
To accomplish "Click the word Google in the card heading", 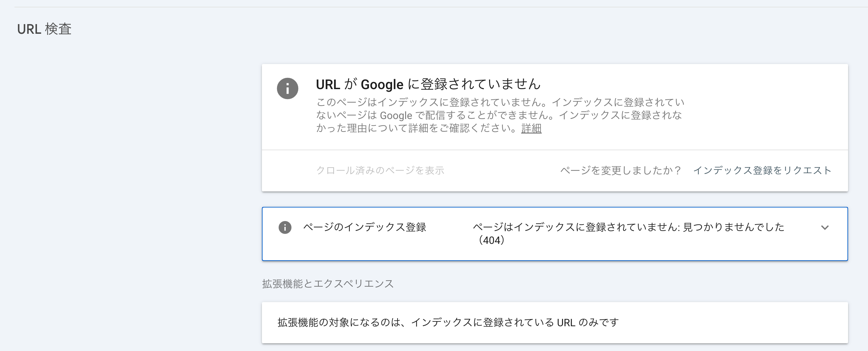I will click(x=382, y=84).
